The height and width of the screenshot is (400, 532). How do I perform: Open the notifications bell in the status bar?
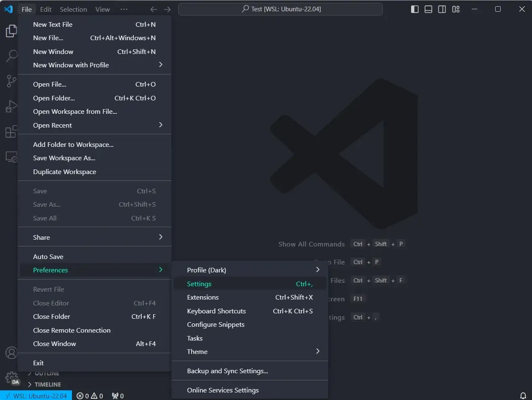pos(522,395)
